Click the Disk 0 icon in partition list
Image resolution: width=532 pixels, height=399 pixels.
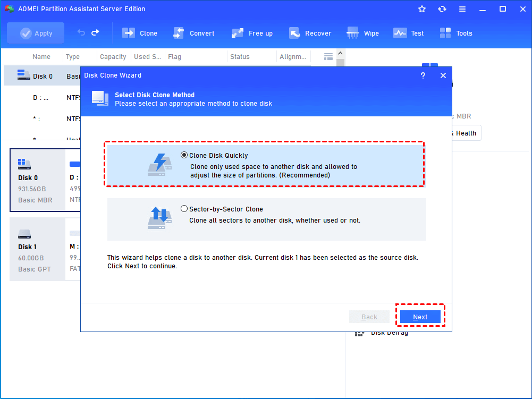(23, 75)
